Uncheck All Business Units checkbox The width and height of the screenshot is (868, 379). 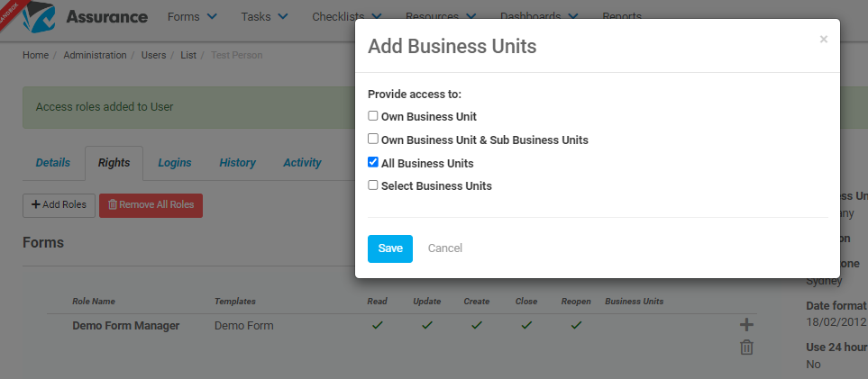[x=373, y=163]
